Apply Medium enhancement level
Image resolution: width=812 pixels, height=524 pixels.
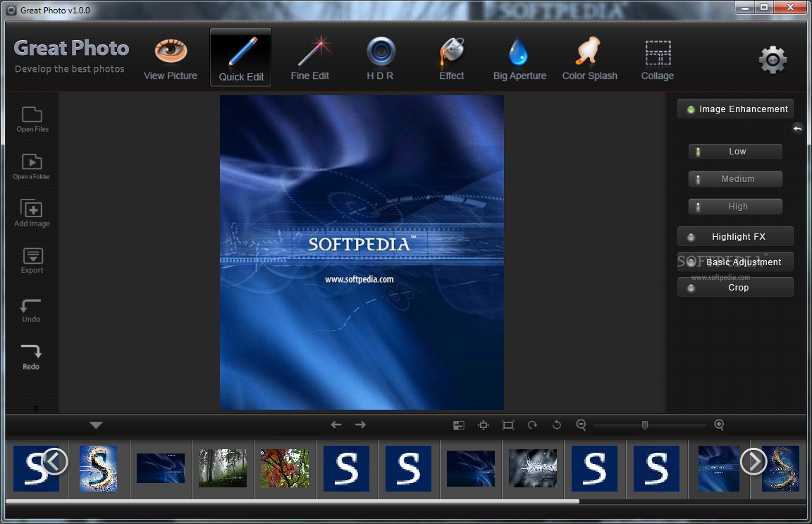(x=735, y=179)
